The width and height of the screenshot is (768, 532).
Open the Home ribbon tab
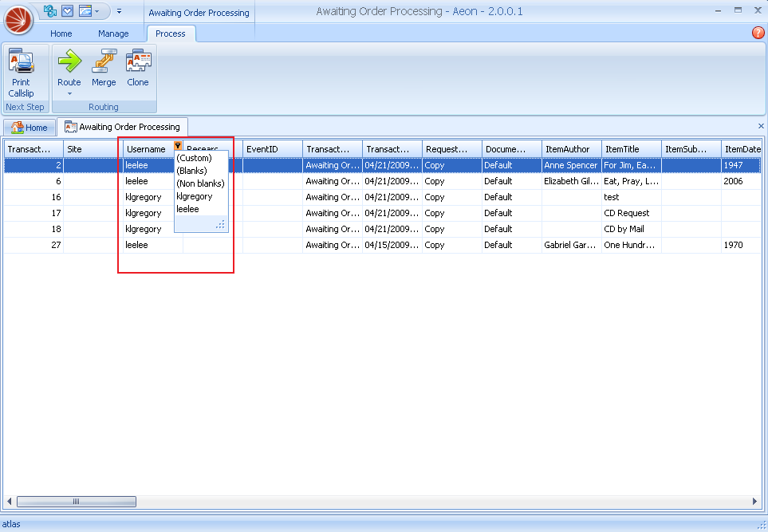61,33
